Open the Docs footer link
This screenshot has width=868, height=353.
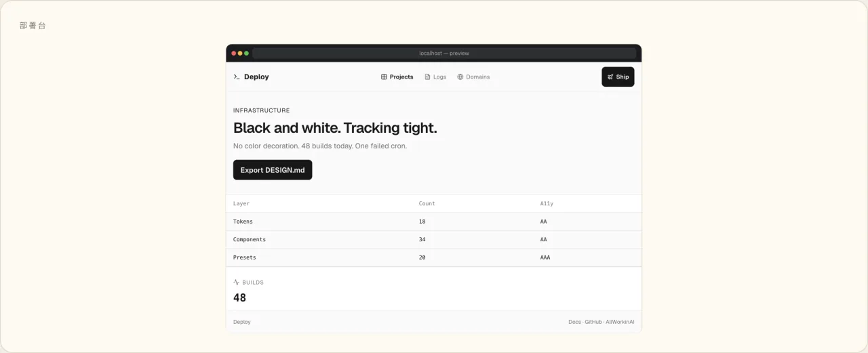[574, 322]
